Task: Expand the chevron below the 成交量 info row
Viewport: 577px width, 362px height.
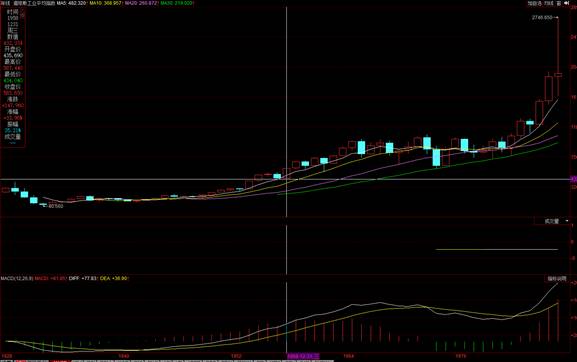Action: click(x=13, y=142)
